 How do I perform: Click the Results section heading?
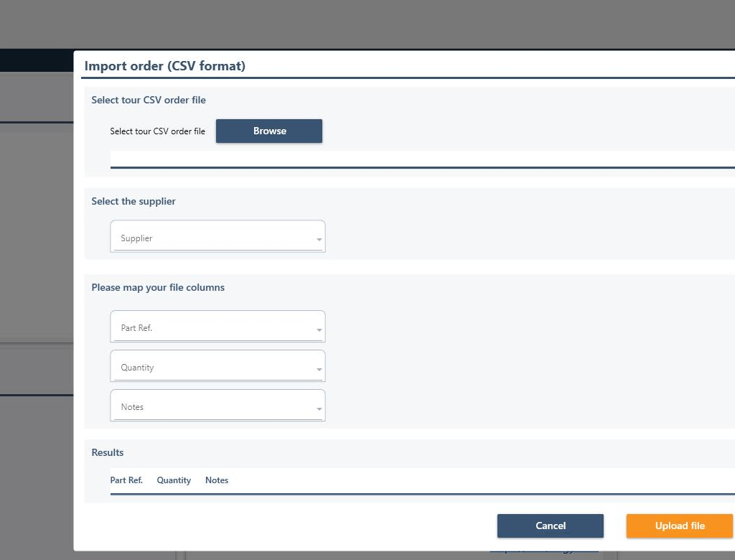click(108, 452)
